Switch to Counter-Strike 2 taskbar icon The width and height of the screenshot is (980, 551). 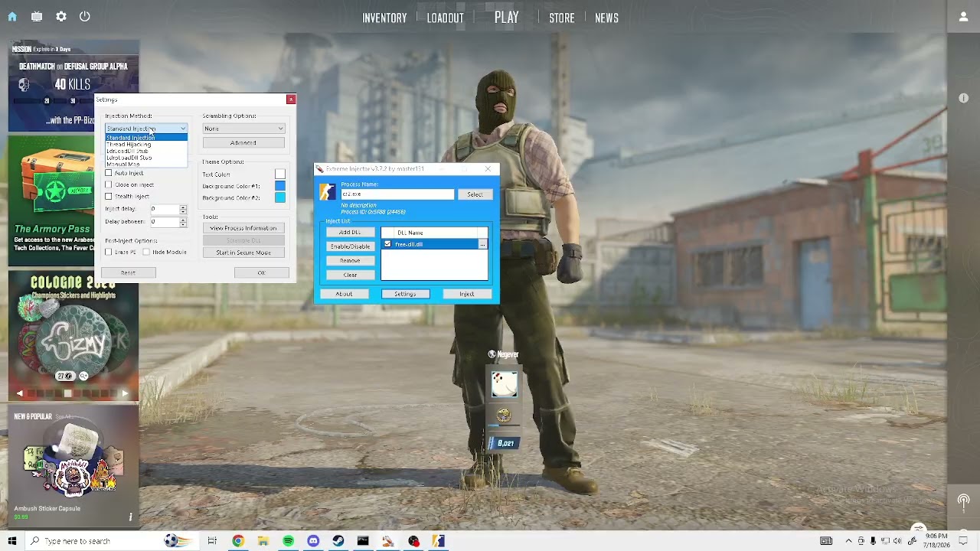[x=438, y=541]
